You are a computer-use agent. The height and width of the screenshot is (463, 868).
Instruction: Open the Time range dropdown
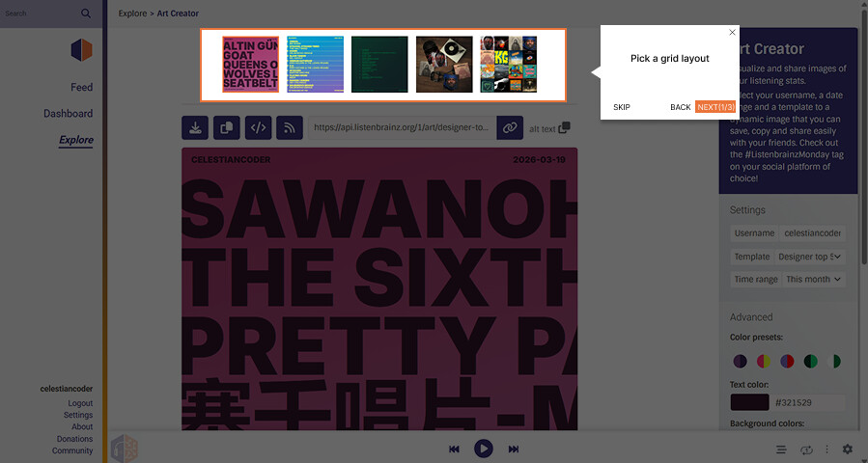point(814,279)
